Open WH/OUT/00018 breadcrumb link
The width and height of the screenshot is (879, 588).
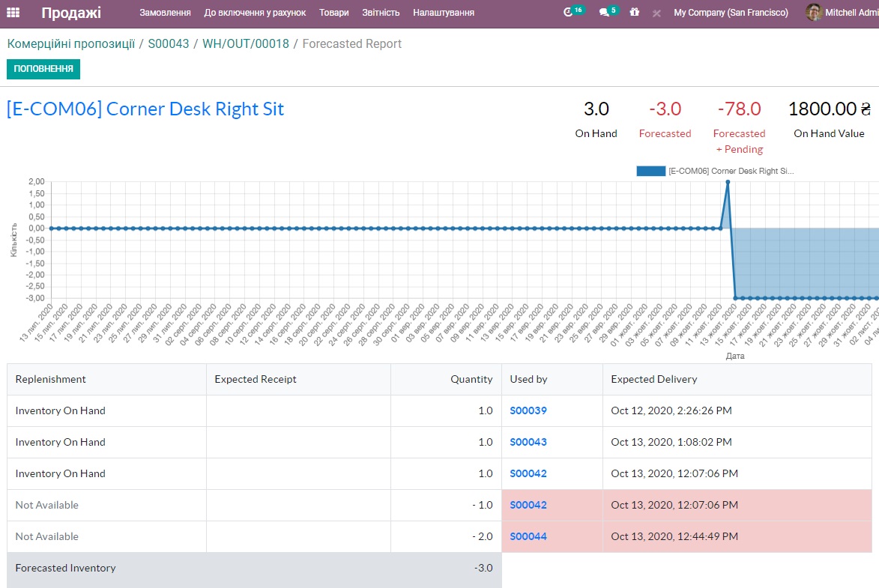(x=245, y=43)
